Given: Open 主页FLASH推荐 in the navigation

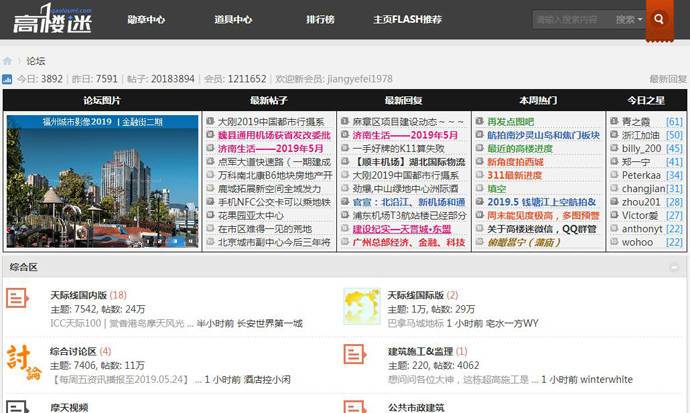Looking at the screenshot, I should pyautogui.click(x=407, y=19).
